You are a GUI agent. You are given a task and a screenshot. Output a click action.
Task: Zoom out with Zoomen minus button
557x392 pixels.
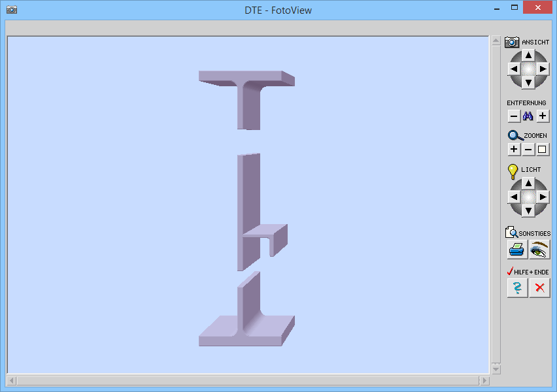528,150
